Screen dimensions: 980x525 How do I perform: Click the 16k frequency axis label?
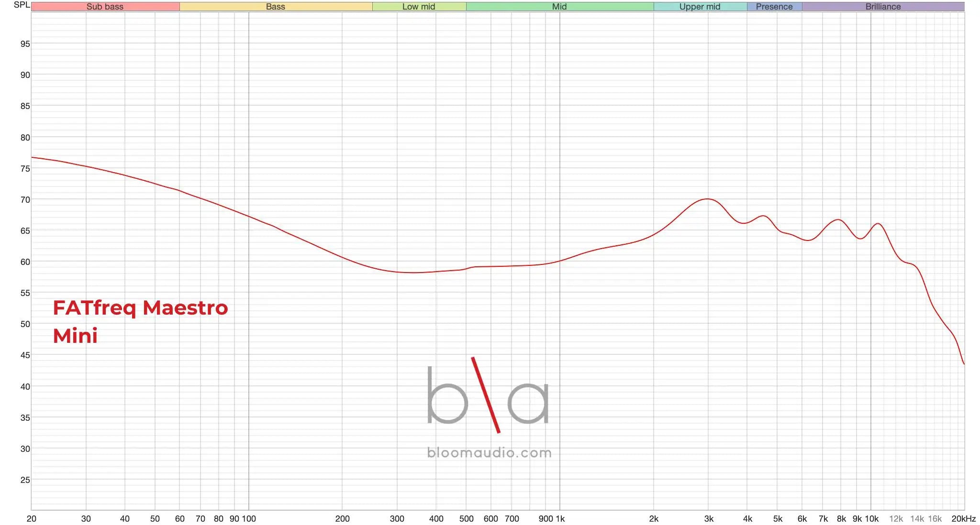[x=935, y=519]
